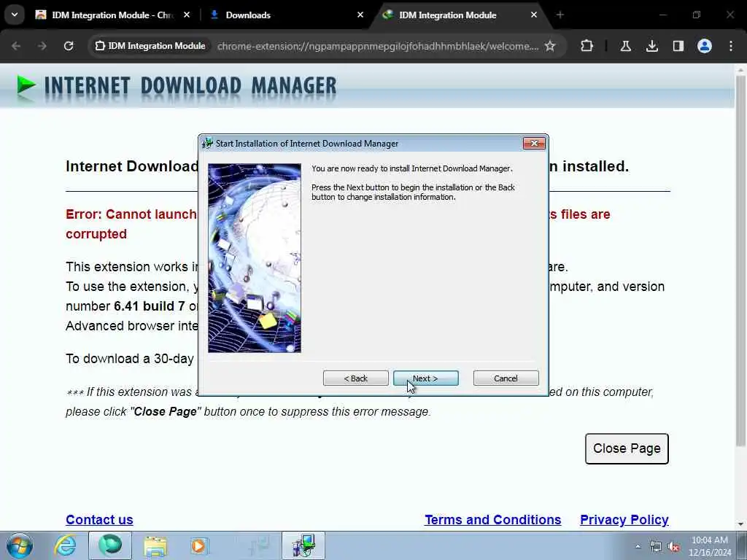Switch to the Downloads tab

tap(286, 15)
